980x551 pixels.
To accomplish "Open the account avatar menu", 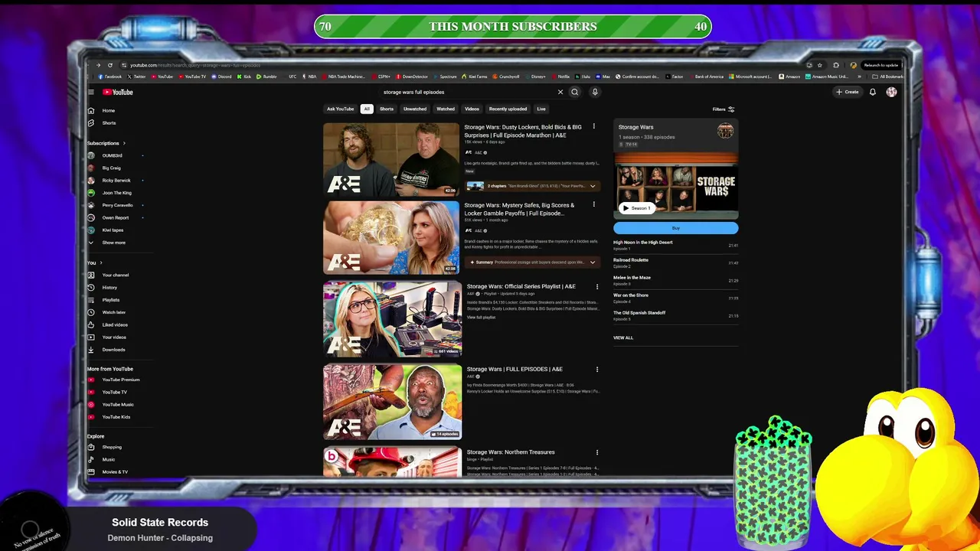I will click(891, 92).
